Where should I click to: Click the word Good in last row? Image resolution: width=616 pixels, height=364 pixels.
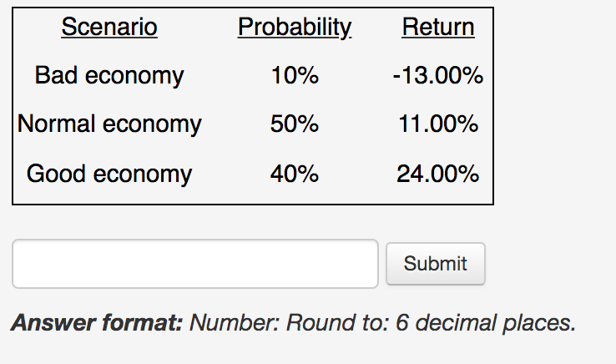(56, 174)
